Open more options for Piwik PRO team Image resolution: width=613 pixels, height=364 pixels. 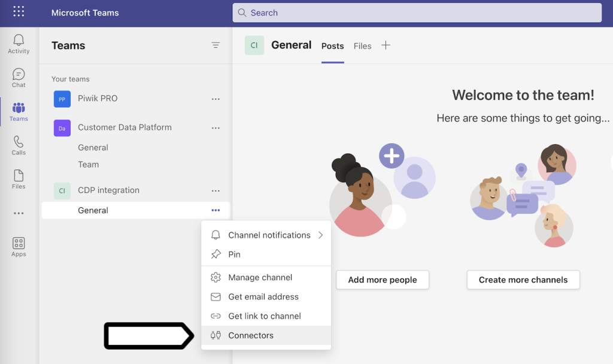216,99
